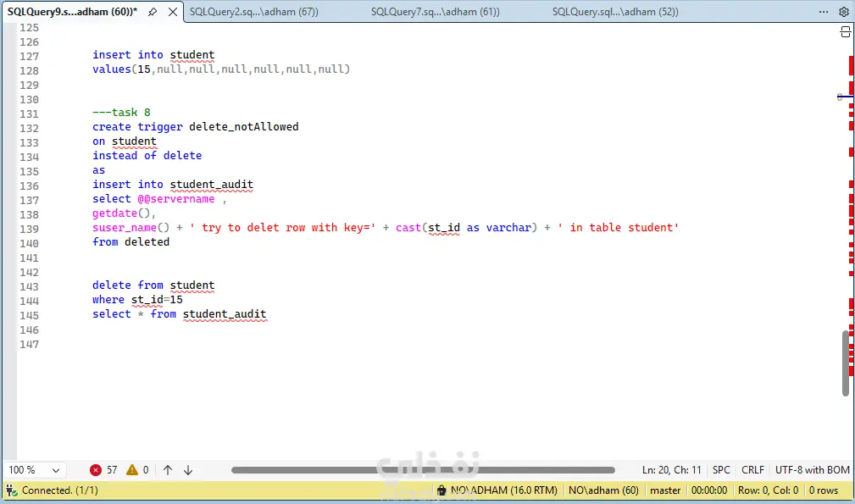Click the ' in table student' string
The height and width of the screenshot is (504, 855).
pos(618,227)
